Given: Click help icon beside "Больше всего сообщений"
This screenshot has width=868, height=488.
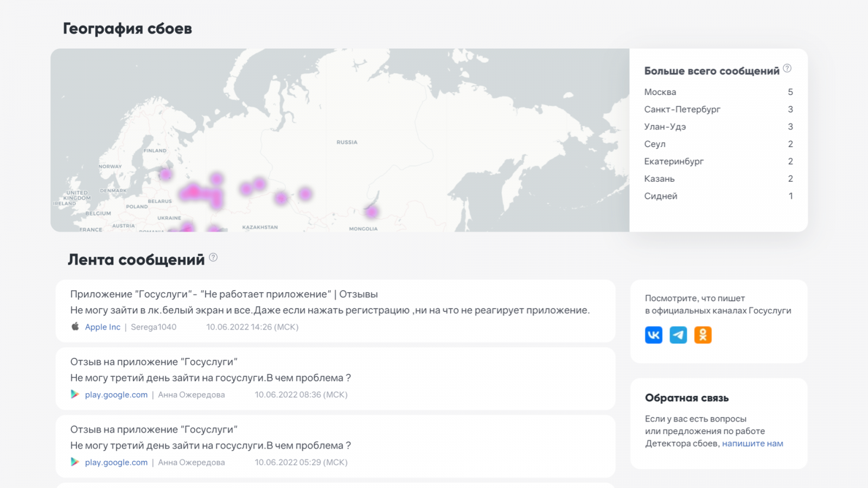Looking at the screenshot, I should click(x=787, y=68).
